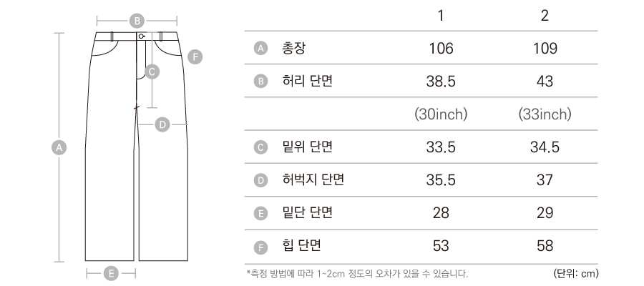The height and width of the screenshot is (286, 644).
Task: Click the measurement error note at bottom
Action: (x=357, y=273)
